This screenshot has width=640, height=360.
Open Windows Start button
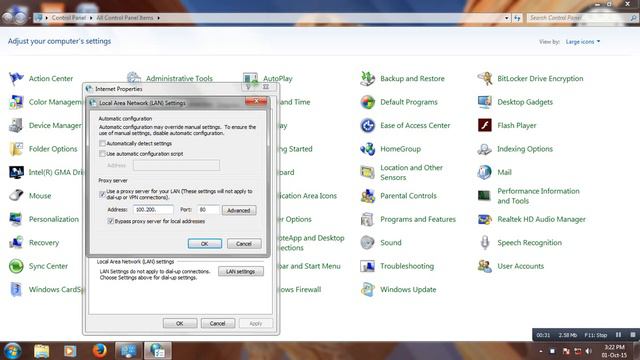(x=13, y=351)
